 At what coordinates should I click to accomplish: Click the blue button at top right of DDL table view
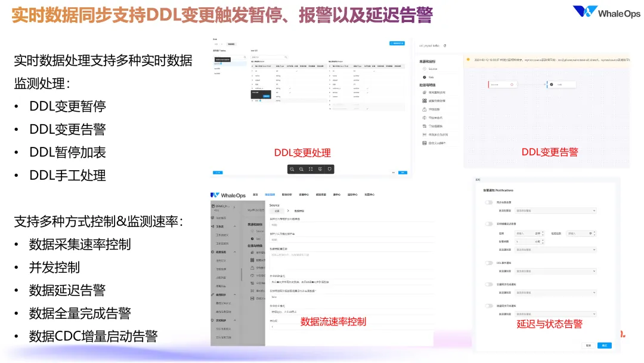click(x=397, y=43)
